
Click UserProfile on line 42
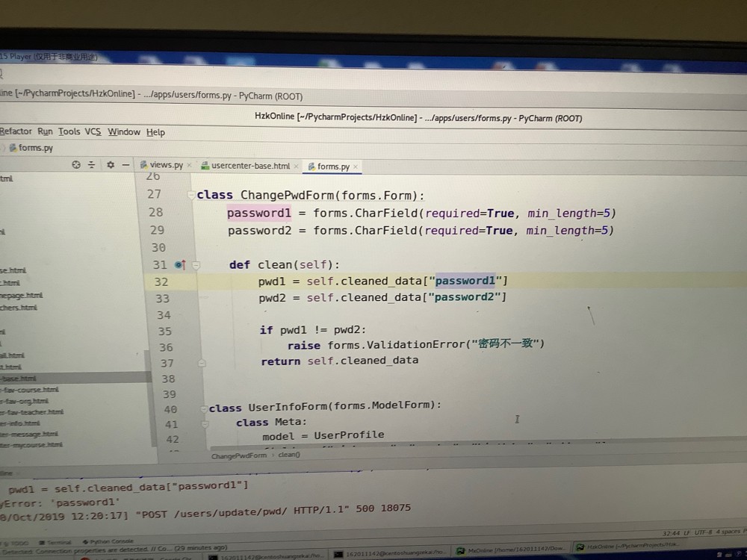[x=349, y=435]
